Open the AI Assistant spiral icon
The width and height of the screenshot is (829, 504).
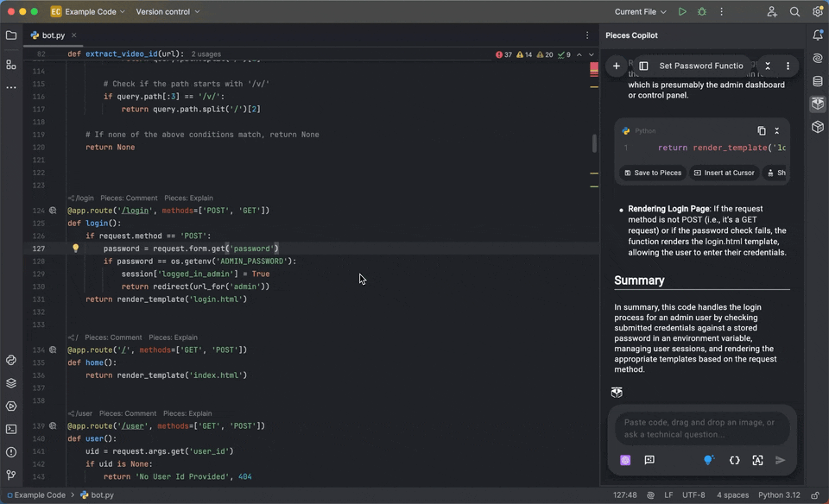(818, 58)
